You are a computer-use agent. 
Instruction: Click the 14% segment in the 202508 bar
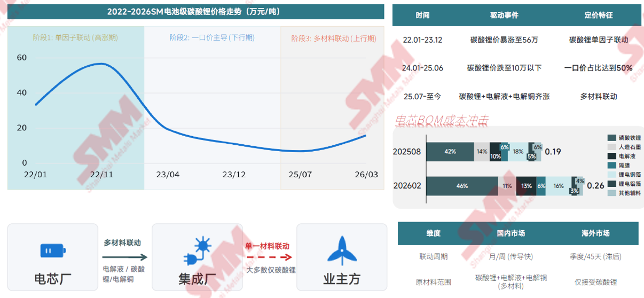coord(482,152)
